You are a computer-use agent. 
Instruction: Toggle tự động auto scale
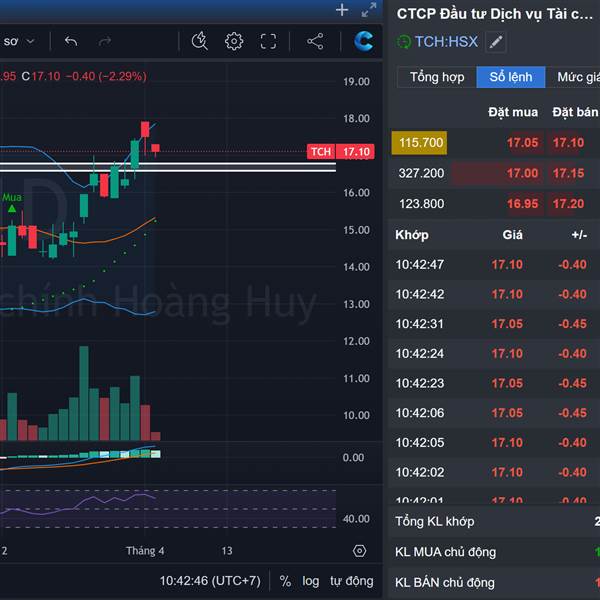click(351, 581)
